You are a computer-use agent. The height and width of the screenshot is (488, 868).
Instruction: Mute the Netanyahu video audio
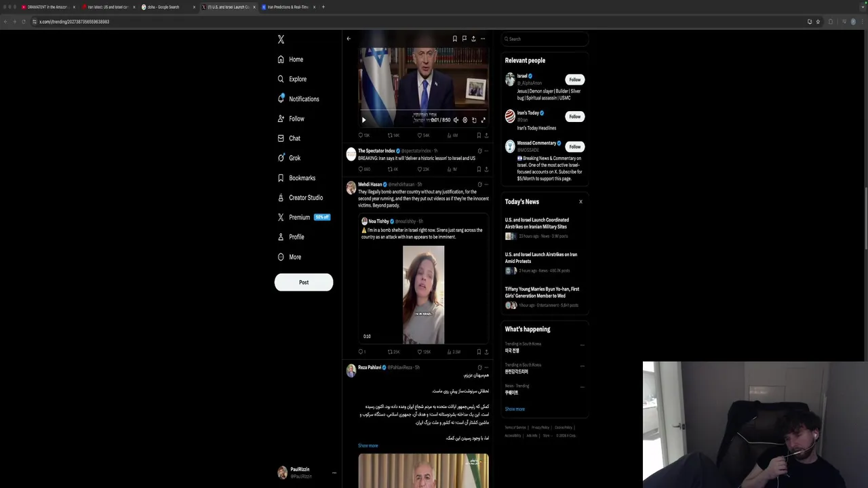pos(456,120)
